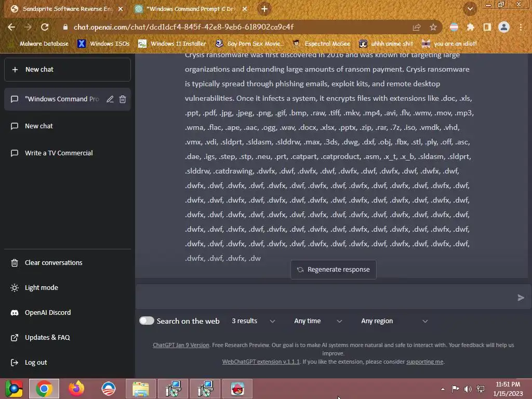Open the Obama-logo app in taskbar
532x399 pixels.
click(109, 389)
